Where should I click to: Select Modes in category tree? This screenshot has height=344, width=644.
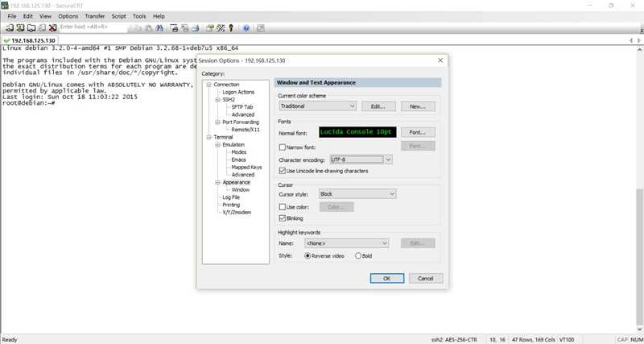point(239,152)
